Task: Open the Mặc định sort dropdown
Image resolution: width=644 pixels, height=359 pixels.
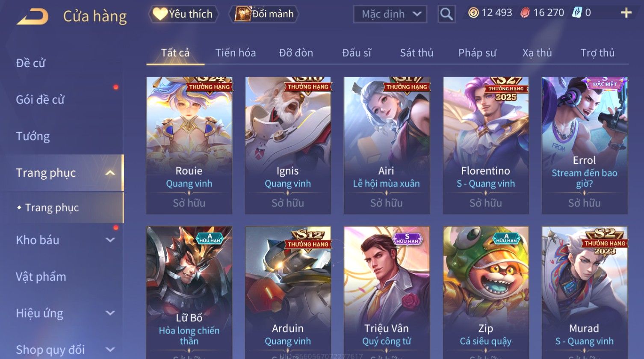Action: pyautogui.click(x=390, y=14)
